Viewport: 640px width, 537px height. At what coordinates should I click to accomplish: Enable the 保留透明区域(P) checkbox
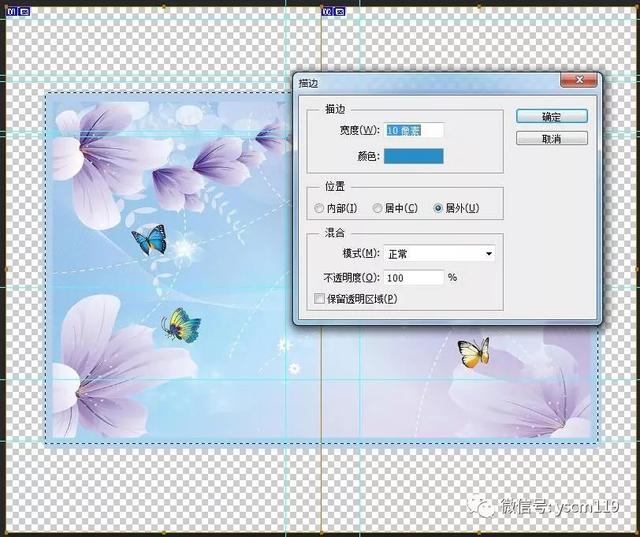click(x=319, y=299)
